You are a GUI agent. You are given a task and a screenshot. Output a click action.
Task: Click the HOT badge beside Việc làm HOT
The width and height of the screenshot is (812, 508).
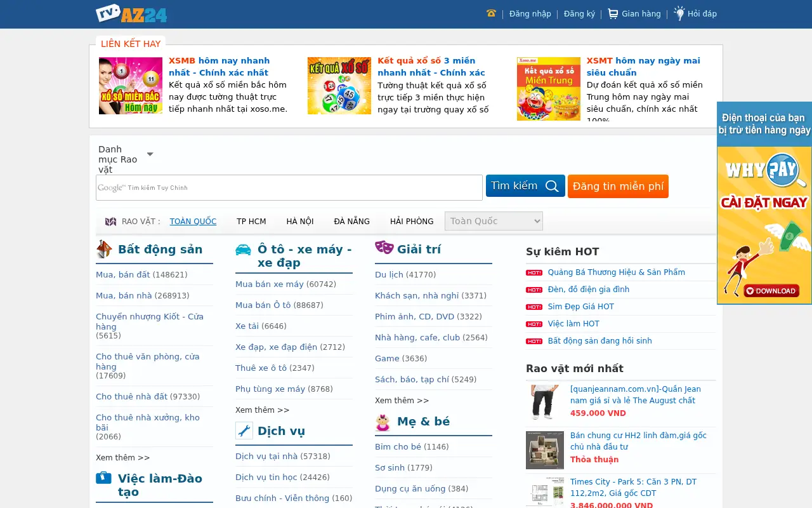534,324
